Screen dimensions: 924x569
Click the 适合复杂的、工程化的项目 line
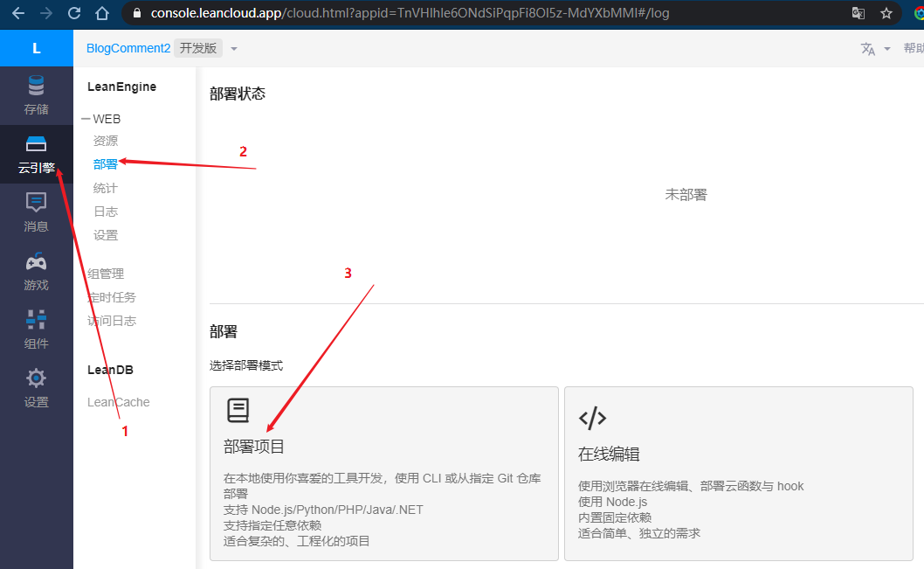click(x=296, y=541)
